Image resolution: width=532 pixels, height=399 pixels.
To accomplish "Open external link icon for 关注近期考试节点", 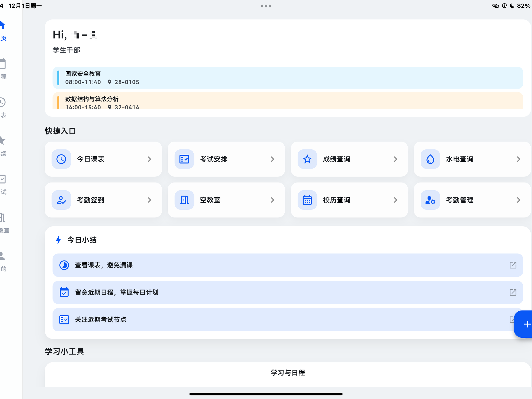I will (x=512, y=320).
